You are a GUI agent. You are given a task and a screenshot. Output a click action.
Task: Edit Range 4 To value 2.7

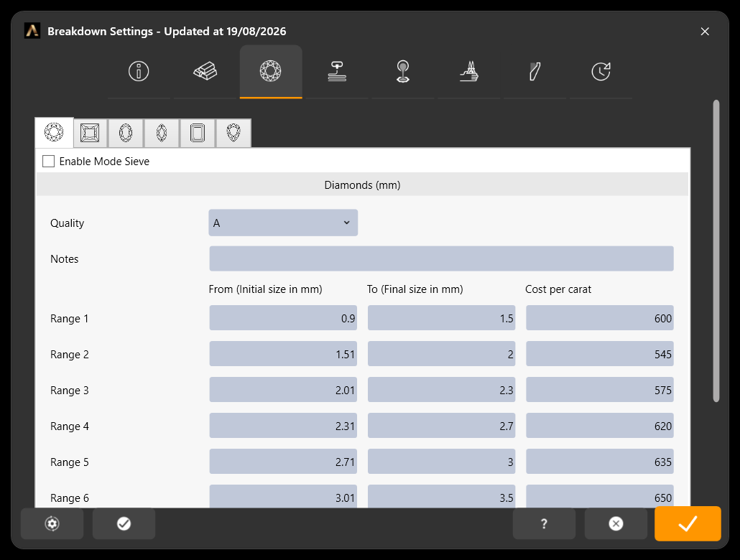tap(441, 426)
